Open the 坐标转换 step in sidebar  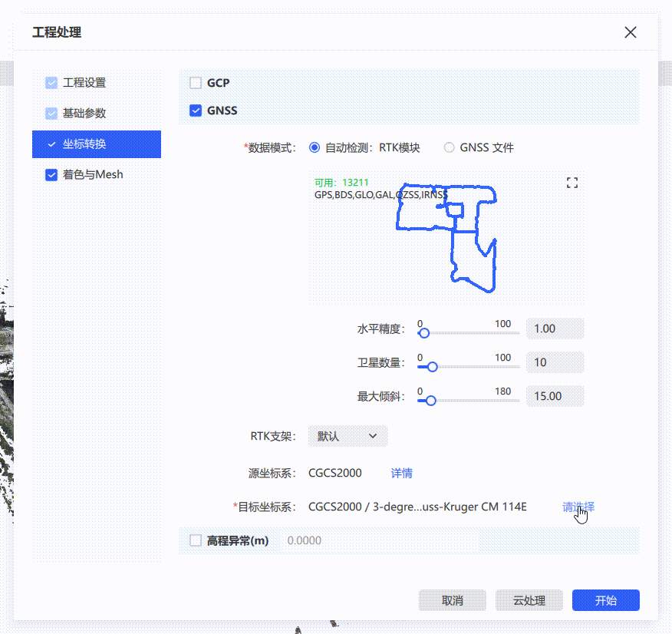(x=97, y=144)
